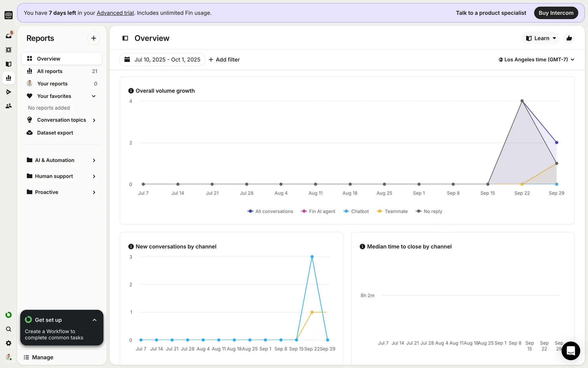Open Dataset export in the sidebar
Screen dimensions: 588x368
coord(55,133)
